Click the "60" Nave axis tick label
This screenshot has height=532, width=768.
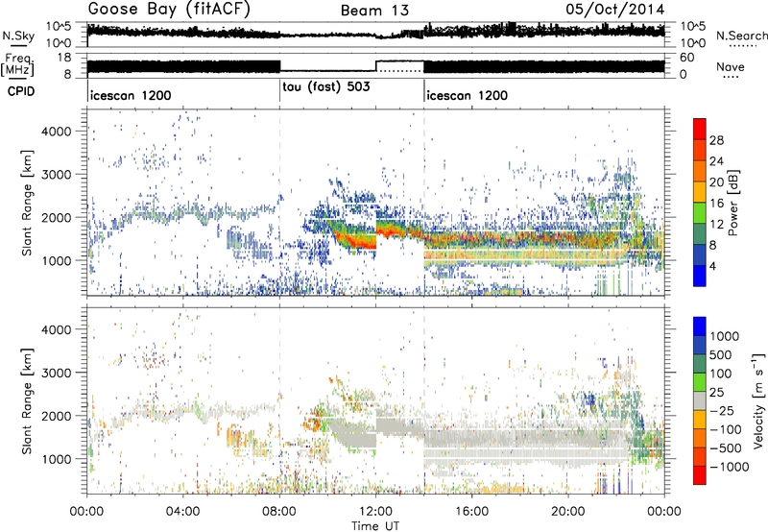(687, 58)
